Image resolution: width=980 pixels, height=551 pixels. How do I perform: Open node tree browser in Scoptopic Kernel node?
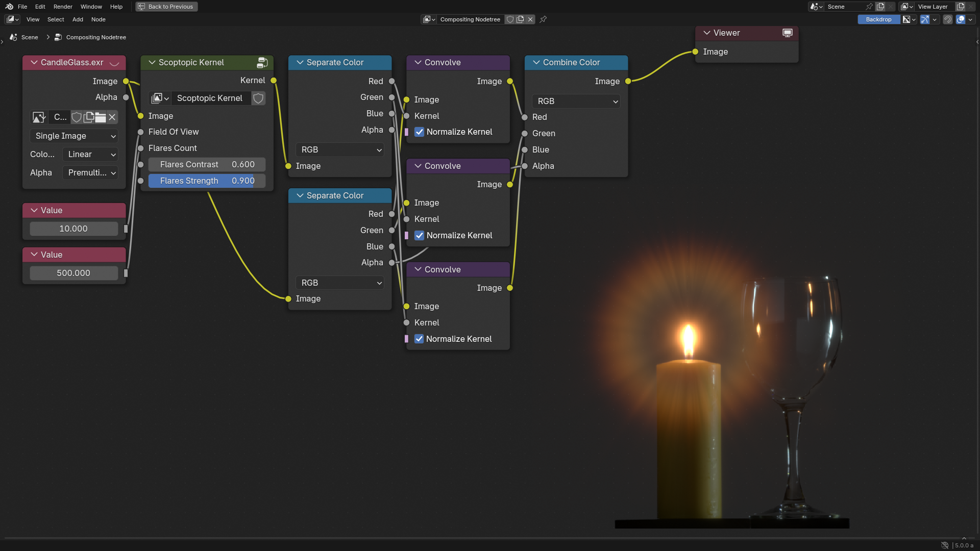pyautogui.click(x=160, y=98)
